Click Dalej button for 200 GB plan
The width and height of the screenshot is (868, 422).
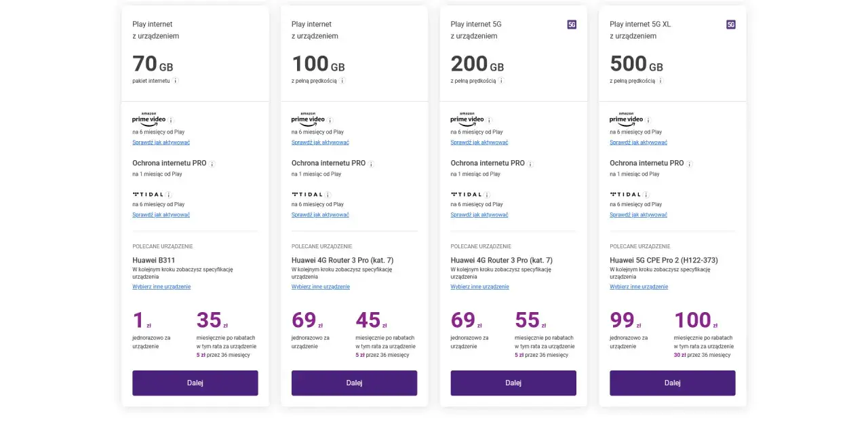pyautogui.click(x=513, y=383)
